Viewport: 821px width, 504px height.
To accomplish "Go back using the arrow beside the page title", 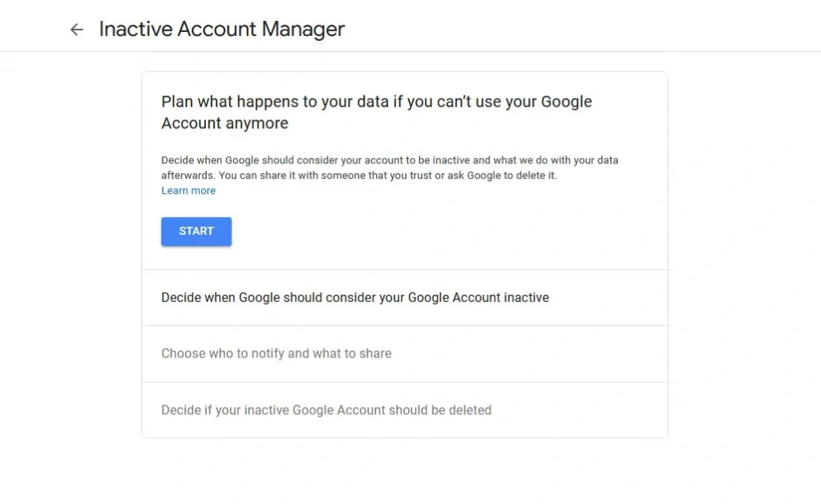I will [76, 30].
